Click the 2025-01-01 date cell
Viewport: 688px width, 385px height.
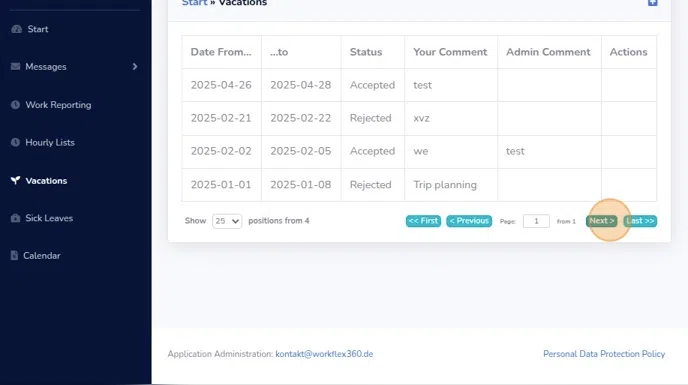(x=221, y=185)
